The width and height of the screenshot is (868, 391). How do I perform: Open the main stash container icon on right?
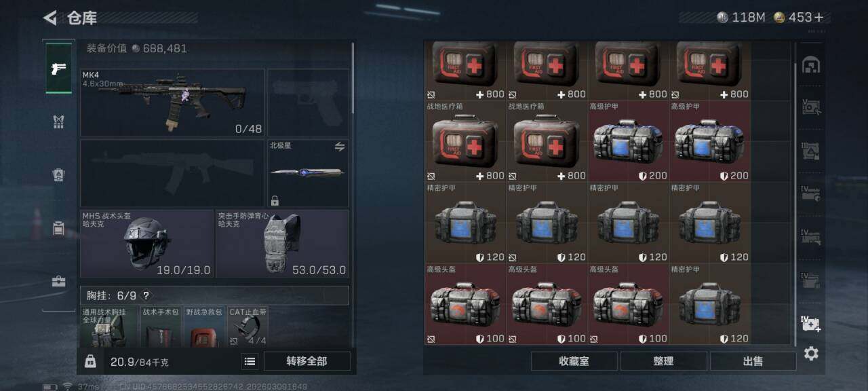[x=811, y=64]
